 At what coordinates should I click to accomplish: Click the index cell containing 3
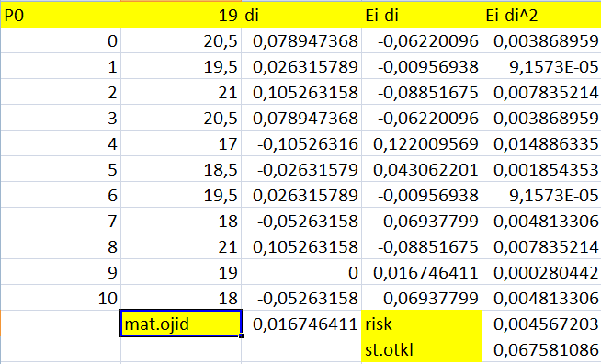pyautogui.click(x=61, y=119)
